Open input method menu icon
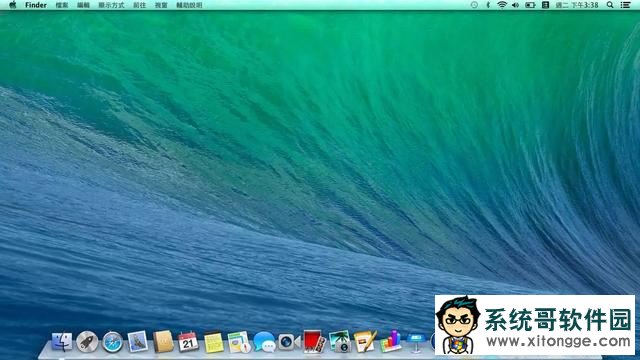This screenshot has height=360, width=640. (x=545, y=5)
